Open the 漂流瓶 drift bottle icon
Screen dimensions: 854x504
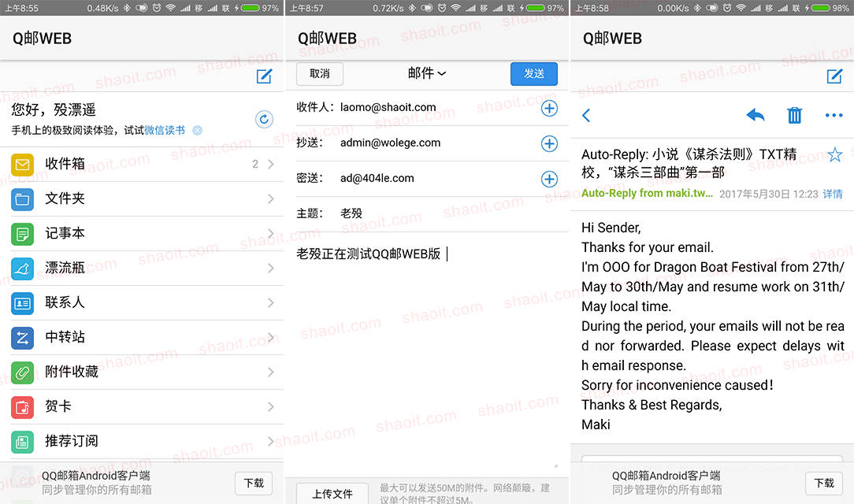tap(22, 269)
